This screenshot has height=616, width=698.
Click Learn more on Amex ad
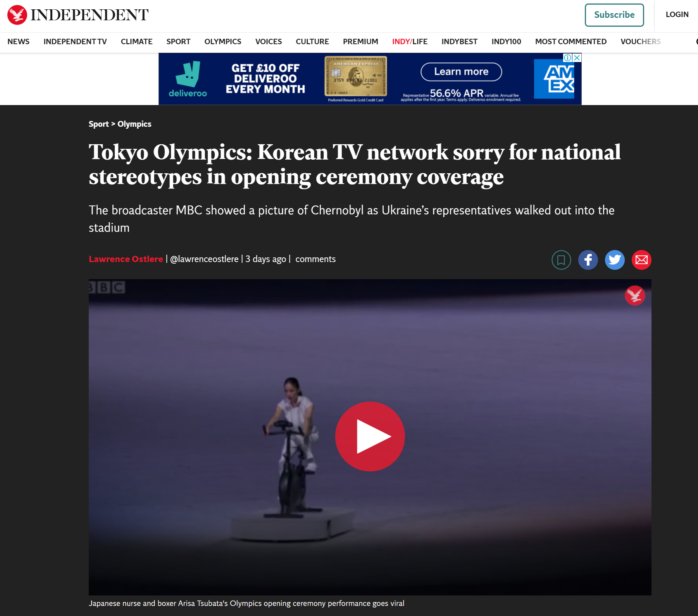click(x=461, y=72)
